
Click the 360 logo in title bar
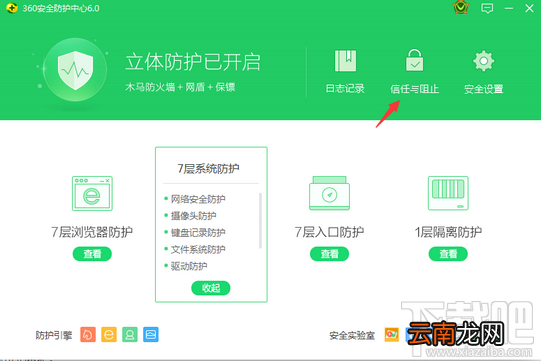12,8
